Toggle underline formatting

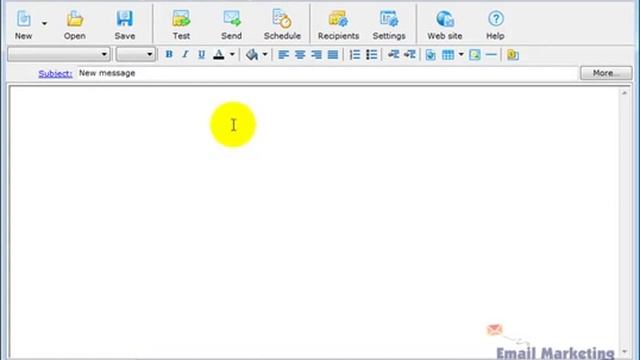(x=201, y=54)
